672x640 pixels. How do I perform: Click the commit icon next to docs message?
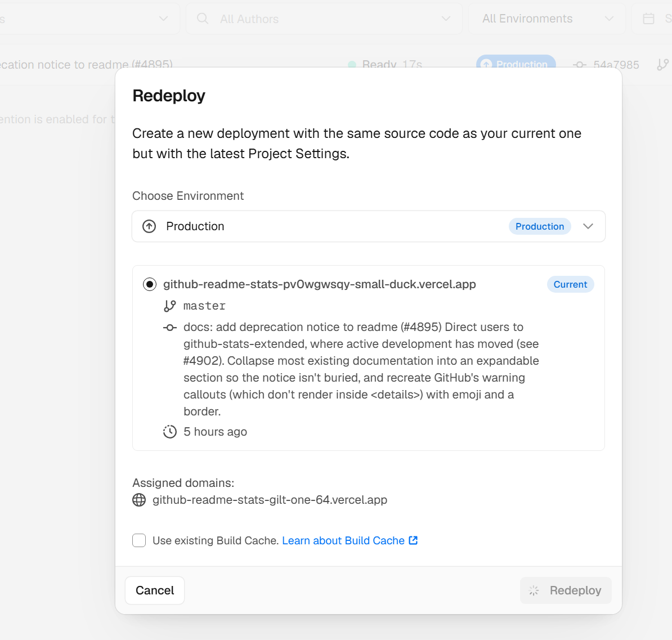[170, 328]
